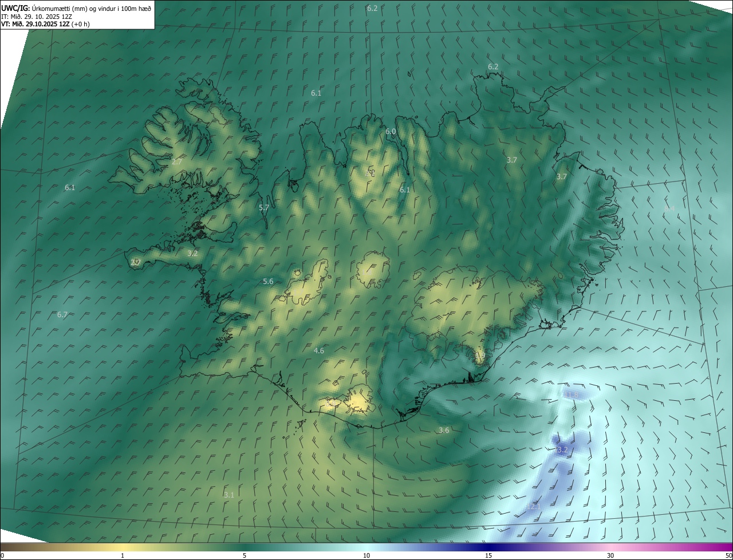
Task: Select the 5.6 value label
Action: 268,281
